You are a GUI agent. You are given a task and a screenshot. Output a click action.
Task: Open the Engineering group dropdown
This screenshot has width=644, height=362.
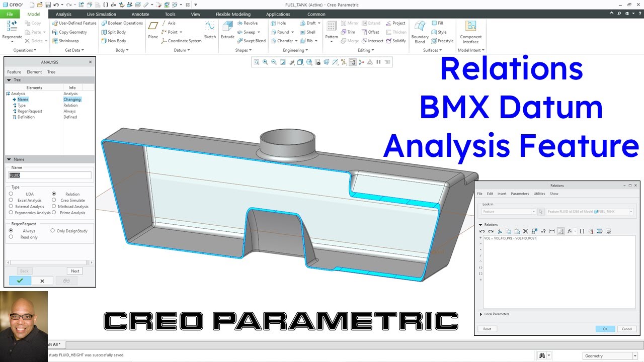(x=295, y=50)
